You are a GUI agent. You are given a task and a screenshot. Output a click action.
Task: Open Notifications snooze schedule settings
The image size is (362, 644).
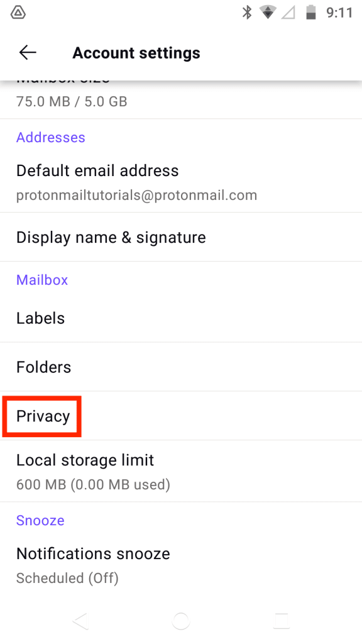click(92, 563)
